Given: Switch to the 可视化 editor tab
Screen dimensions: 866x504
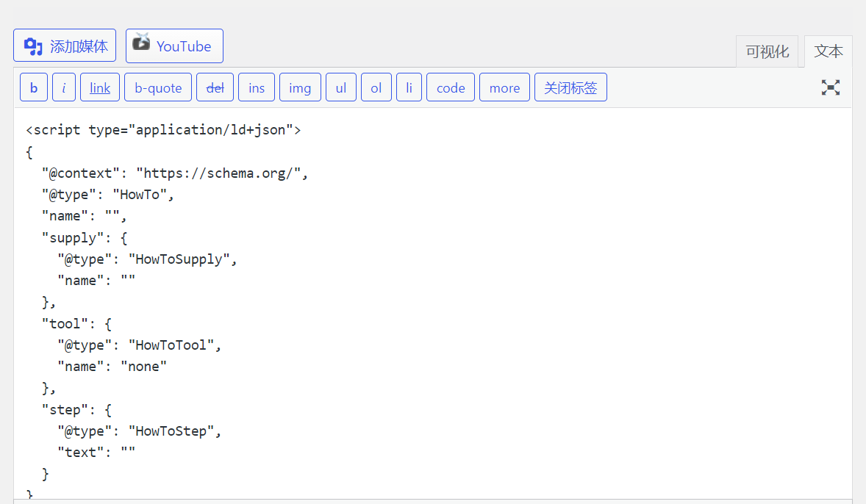Looking at the screenshot, I should coord(767,51).
